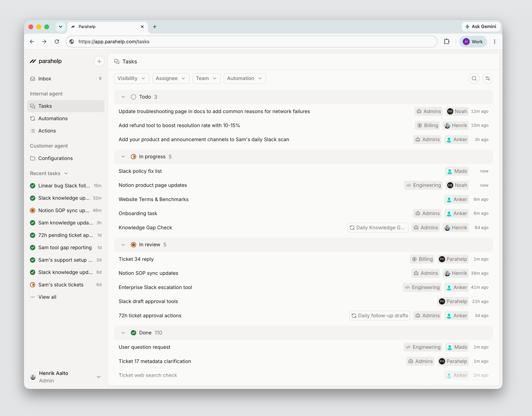Click the green check on Linear bug Slack task
The height and width of the screenshot is (416, 532).
[x=33, y=186]
